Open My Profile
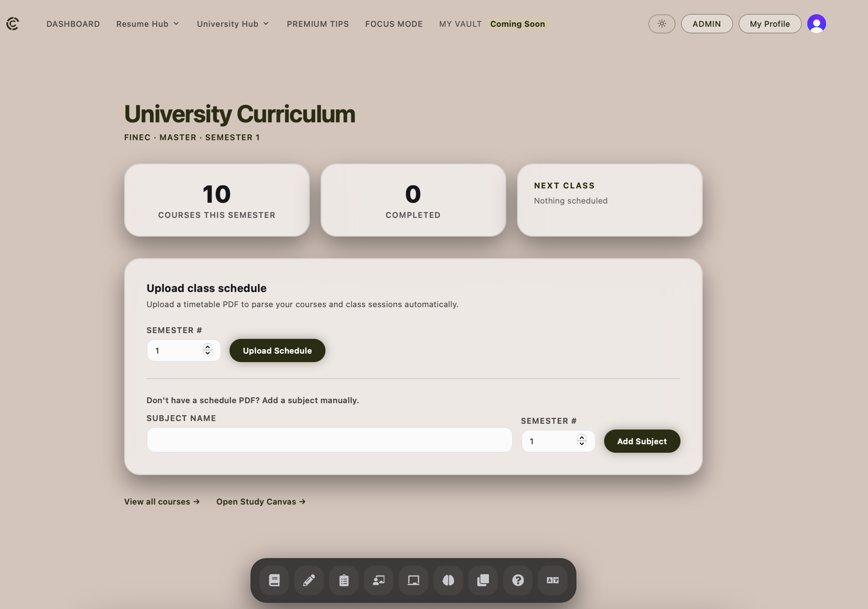The image size is (868, 609). (x=770, y=24)
